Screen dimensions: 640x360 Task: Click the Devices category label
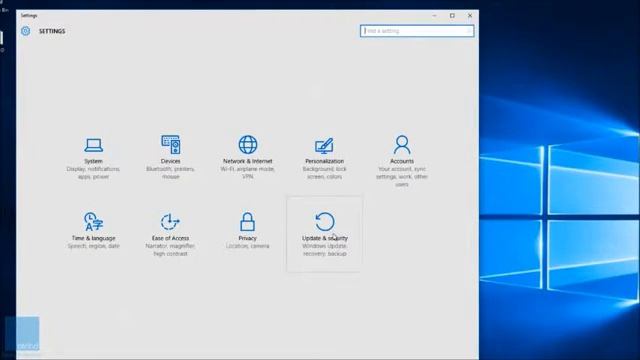pos(171,161)
